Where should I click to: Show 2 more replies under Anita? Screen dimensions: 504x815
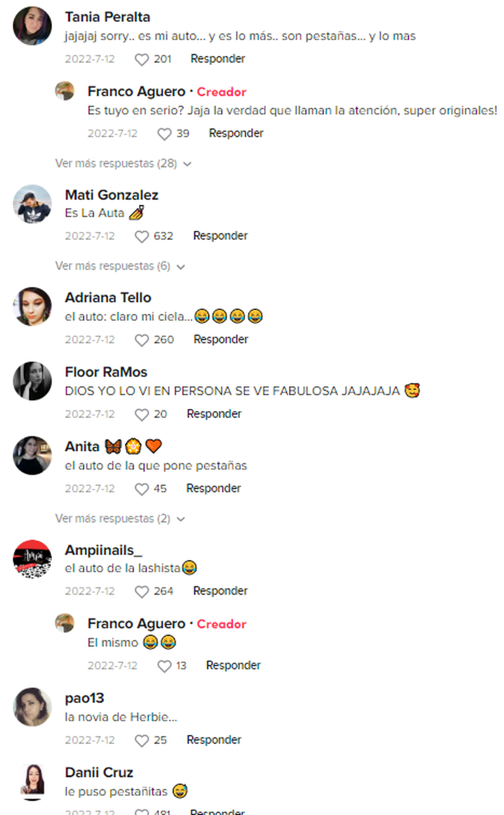[x=120, y=518]
